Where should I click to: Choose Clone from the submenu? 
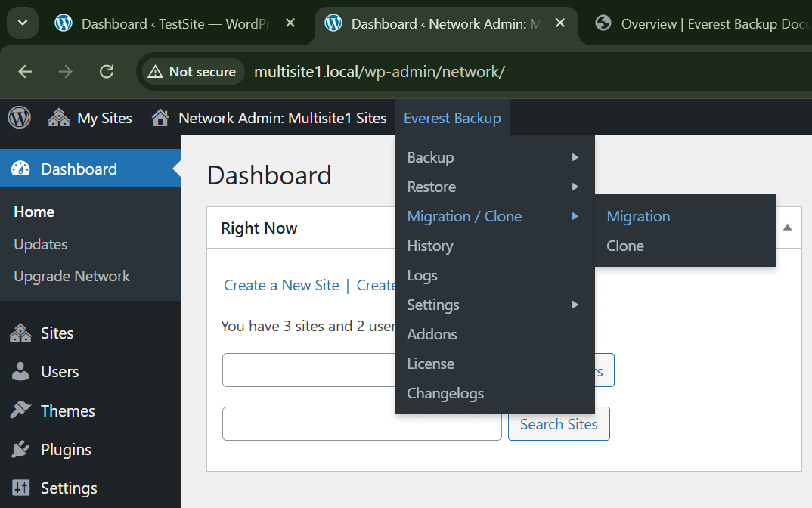[625, 246]
